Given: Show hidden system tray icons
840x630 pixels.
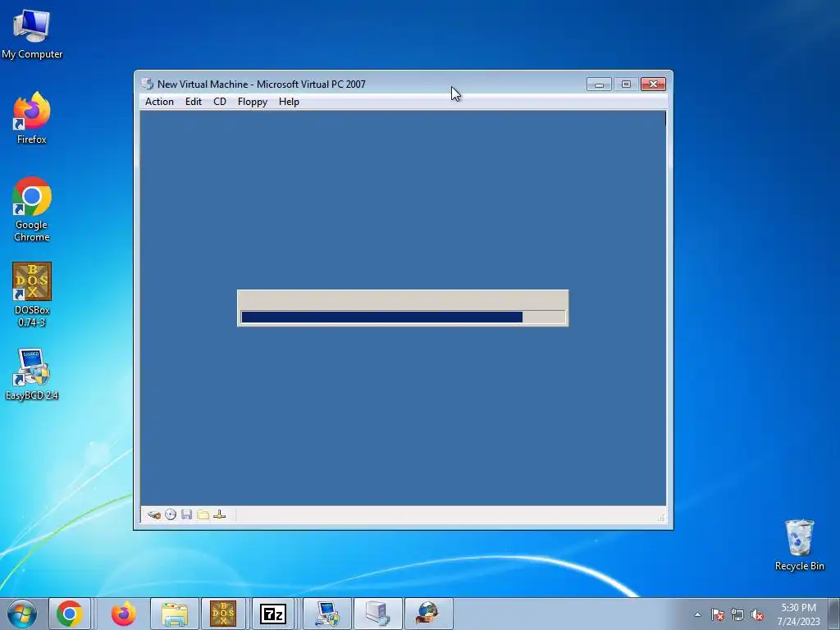Looking at the screenshot, I should pyautogui.click(x=697, y=614).
